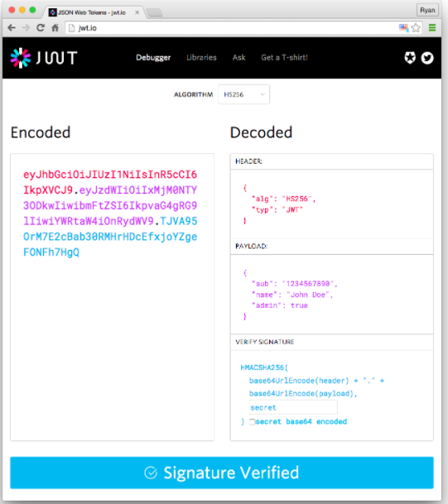
Task: Click the browser back arrow
Action: (x=12, y=28)
